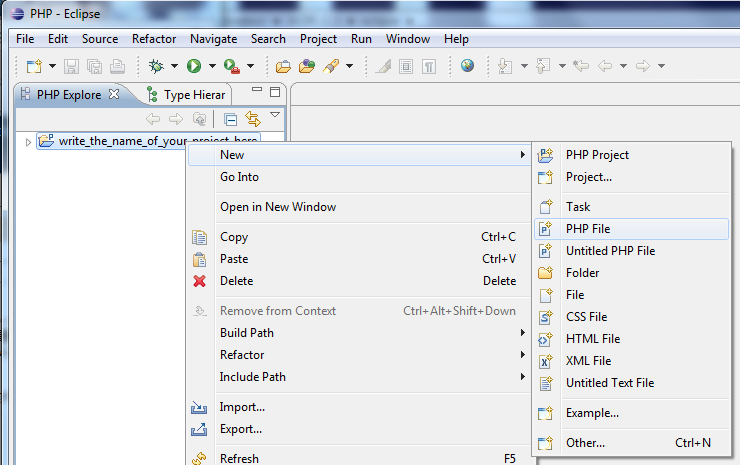This screenshot has width=740, height=465.
Task: Select PHP Project in New submenu
Action: coord(631,155)
